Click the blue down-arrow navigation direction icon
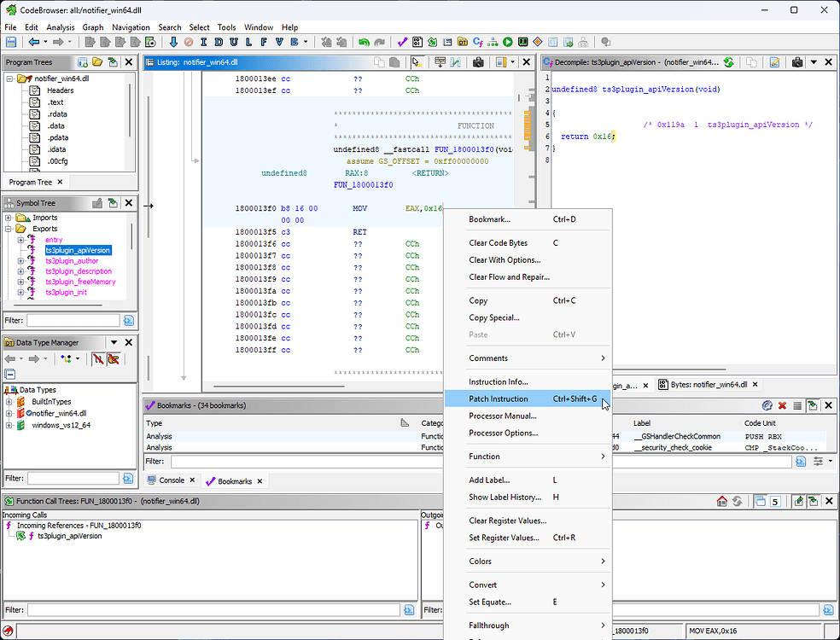The width and height of the screenshot is (840, 640). coord(173,42)
